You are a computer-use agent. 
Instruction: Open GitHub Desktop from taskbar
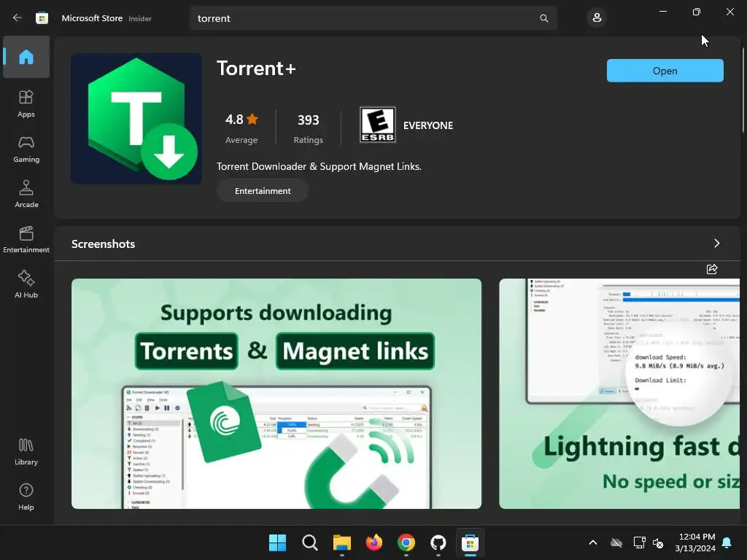[x=438, y=542]
